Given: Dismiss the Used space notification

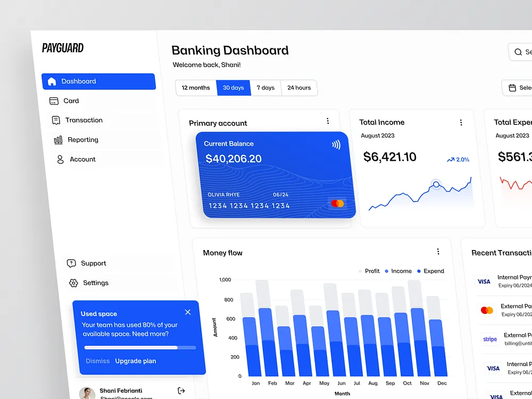Looking at the screenshot, I should pos(187,312).
